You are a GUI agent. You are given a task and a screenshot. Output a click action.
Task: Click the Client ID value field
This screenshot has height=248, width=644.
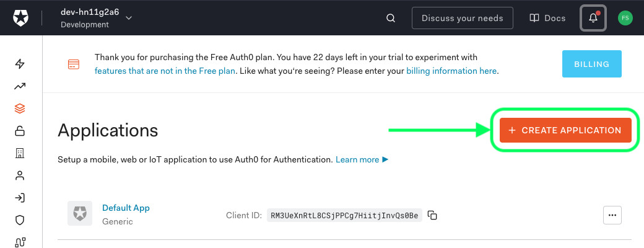(344, 215)
